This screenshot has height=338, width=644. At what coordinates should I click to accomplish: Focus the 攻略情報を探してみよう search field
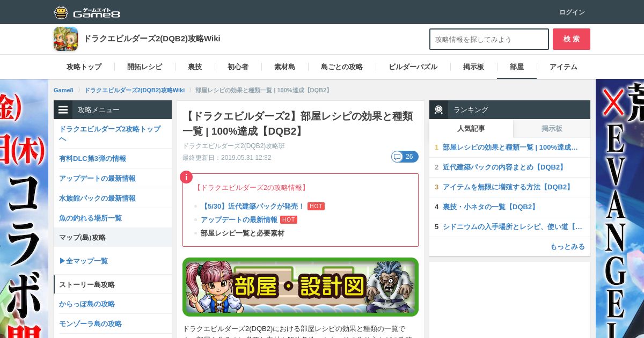pos(489,39)
